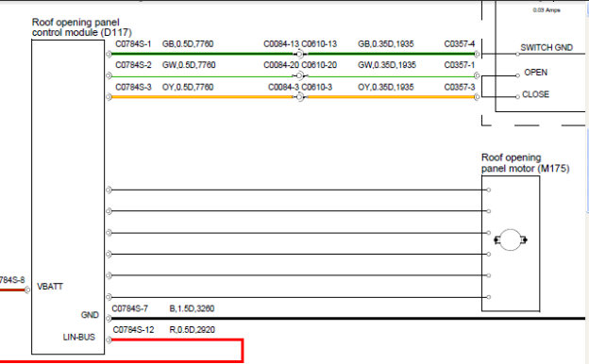Click pin label C0784S-1

[133, 44]
